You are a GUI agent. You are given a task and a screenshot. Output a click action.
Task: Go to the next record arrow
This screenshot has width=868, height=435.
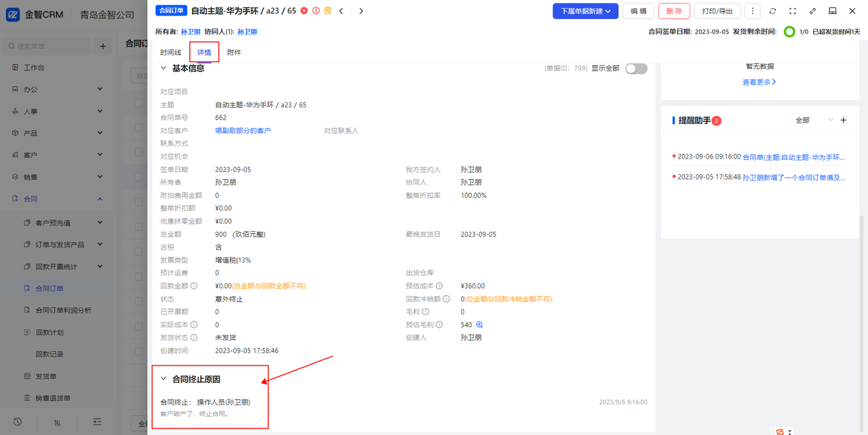(x=361, y=11)
